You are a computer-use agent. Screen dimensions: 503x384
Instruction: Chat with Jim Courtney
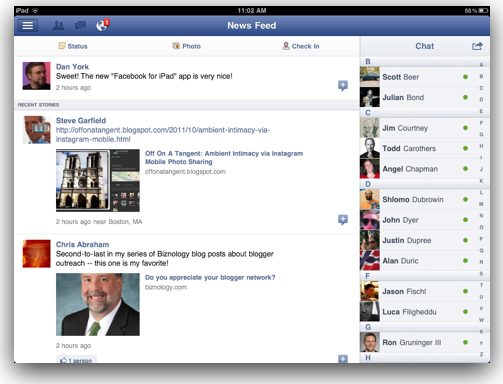(x=419, y=128)
